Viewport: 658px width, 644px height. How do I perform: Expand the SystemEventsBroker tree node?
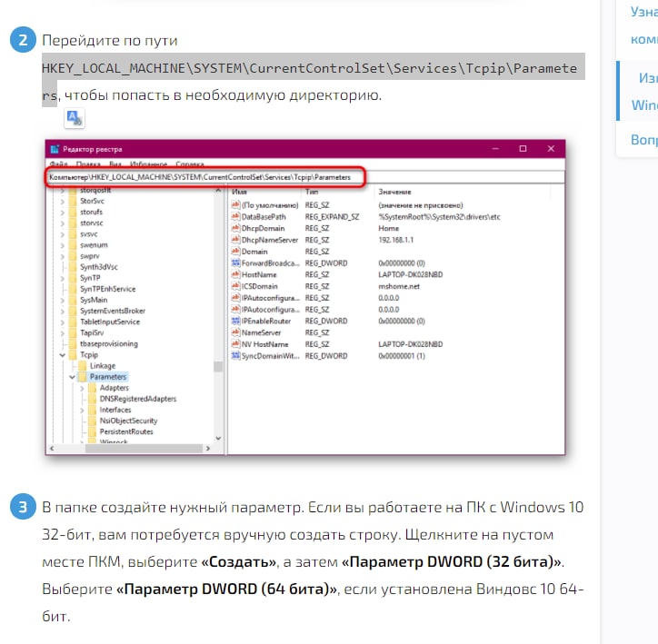(x=62, y=311)
